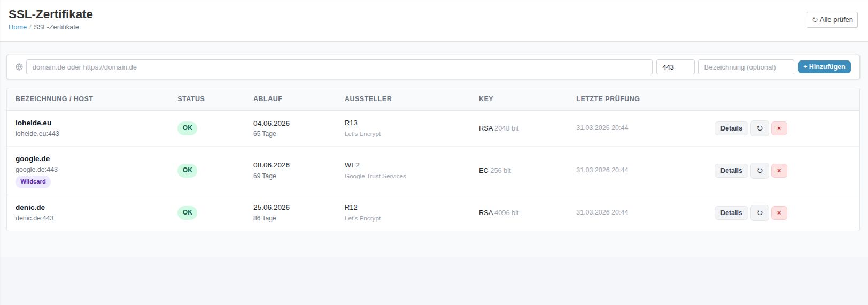Click the port field showing 443

pyautogui.click(x=675, y=67)
